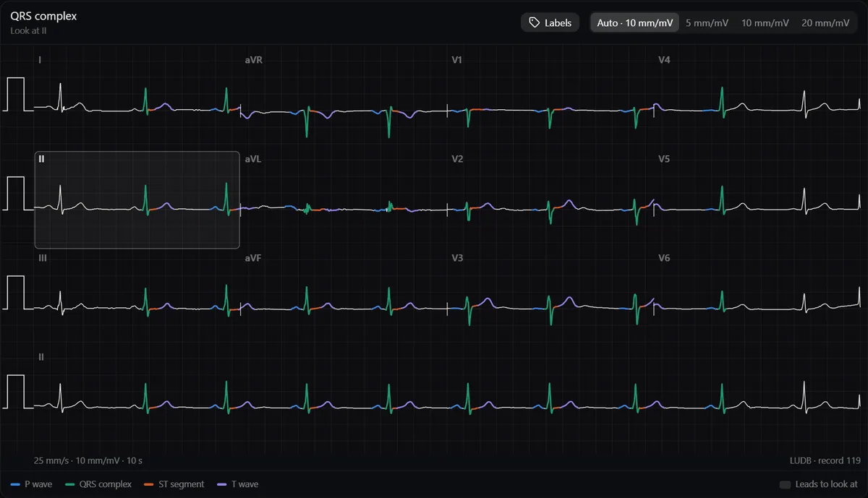The height and width of the screenshot is (498, 868).
Task: Click the aVR lead label
Action: coord(254,60)
